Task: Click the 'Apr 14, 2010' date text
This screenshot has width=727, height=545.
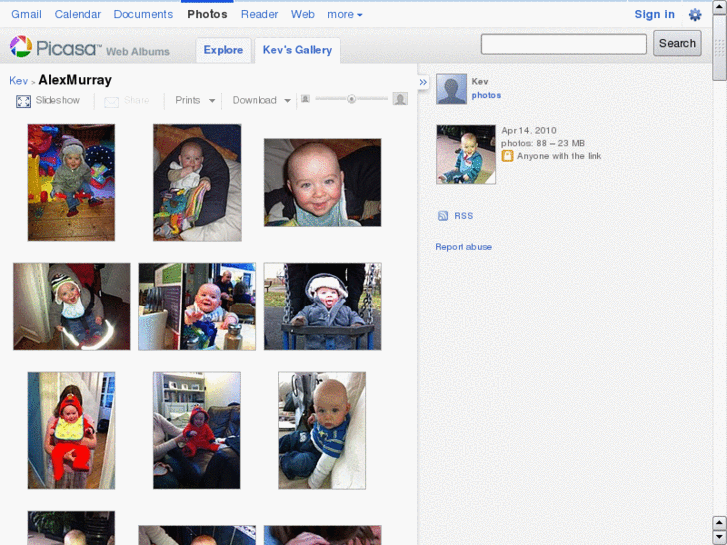Action: (x=529, y=130)
